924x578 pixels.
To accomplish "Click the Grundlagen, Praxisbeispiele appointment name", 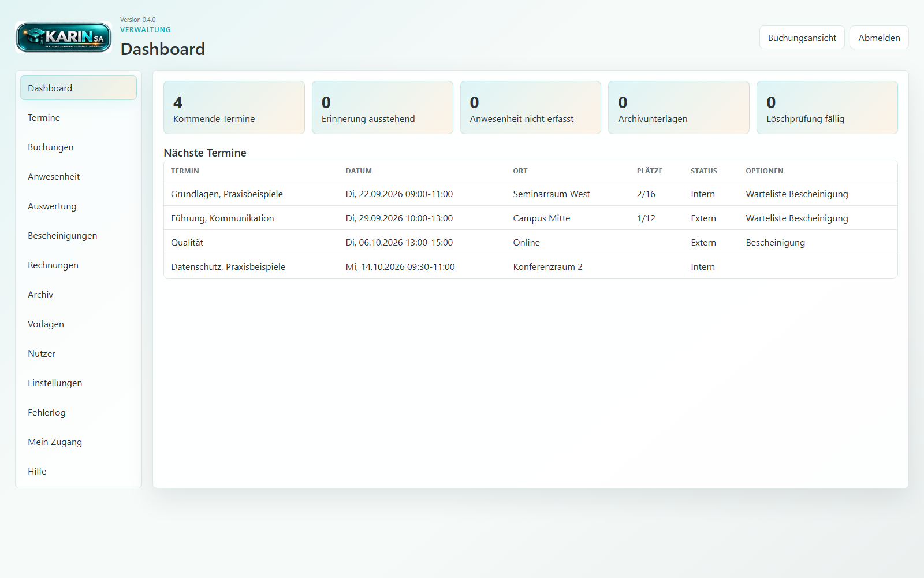I will coord(227,194).
